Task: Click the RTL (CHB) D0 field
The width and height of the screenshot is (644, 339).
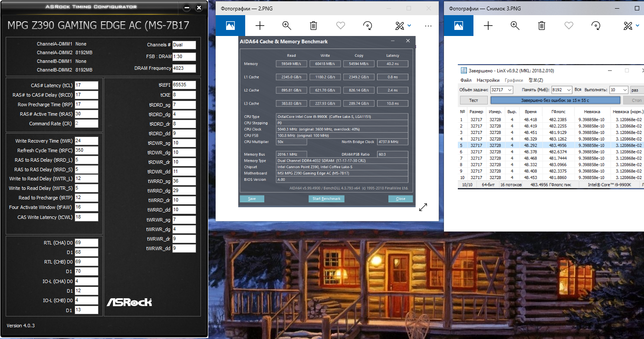Action: (86, 262)
